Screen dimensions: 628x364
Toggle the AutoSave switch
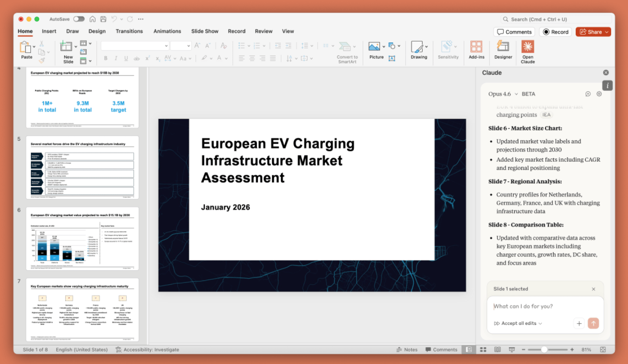[79, 19]
